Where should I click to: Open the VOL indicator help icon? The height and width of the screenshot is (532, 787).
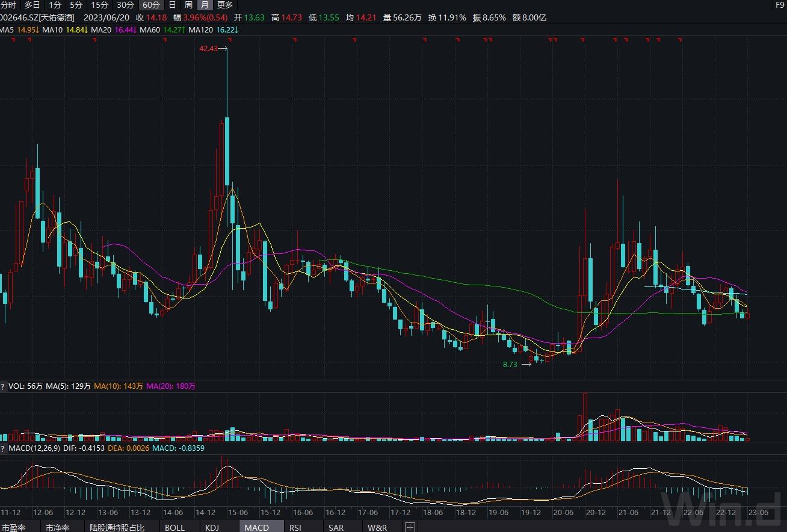pyautogui.click(x=3, y=386)
